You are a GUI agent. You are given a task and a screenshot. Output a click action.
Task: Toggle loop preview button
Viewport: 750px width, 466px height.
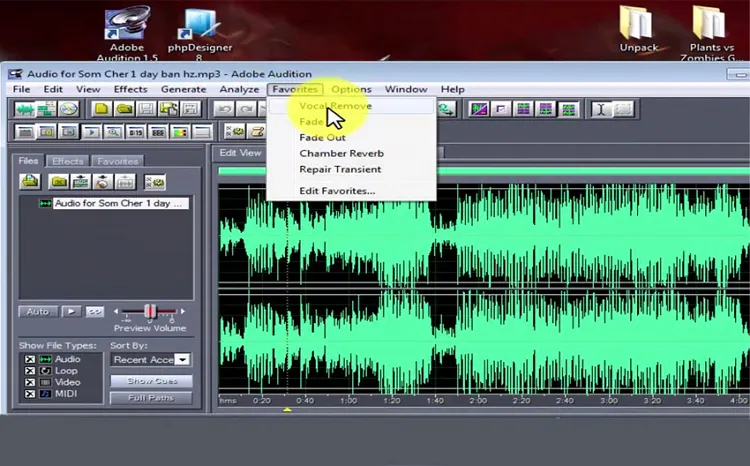(95, 311)
